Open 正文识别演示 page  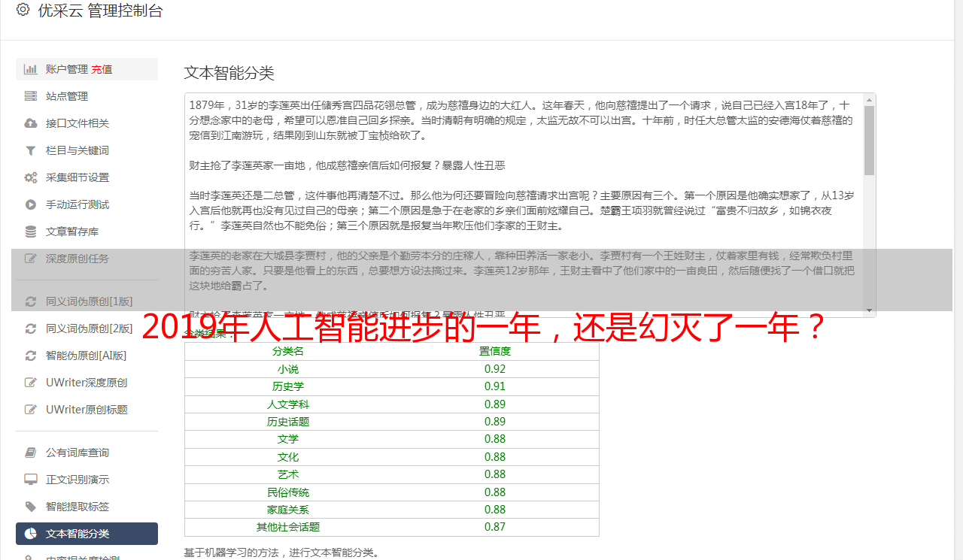87,480
